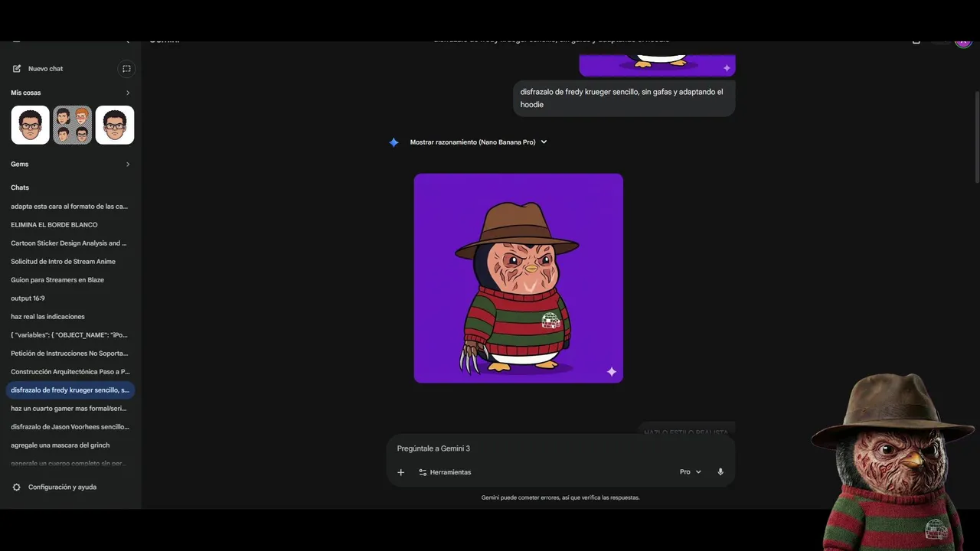Click the Gems heading label
This screenshot has height=551, width=980.
[20, 164]
